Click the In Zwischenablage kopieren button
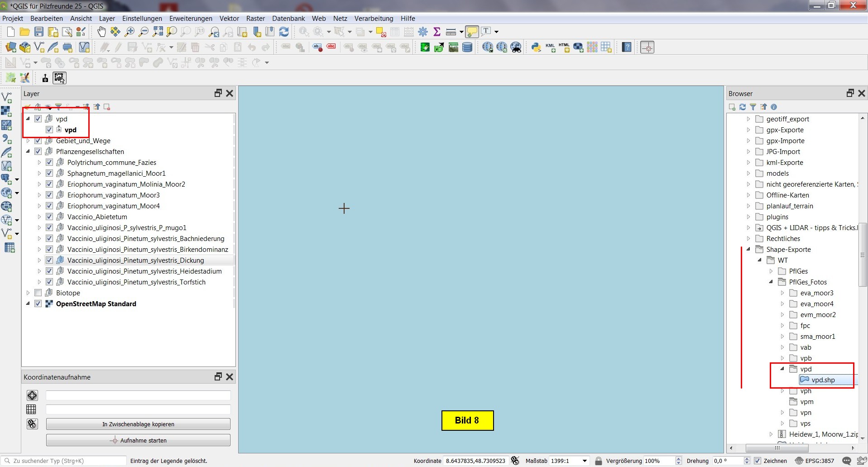The image size is (868, 467). tap(138, 424)
